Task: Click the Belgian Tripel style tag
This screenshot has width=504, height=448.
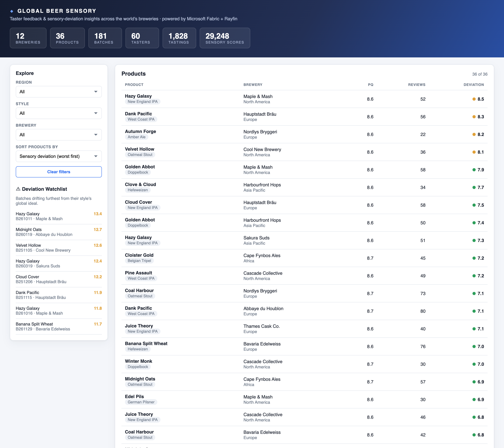Action: (x=139, y=261)
